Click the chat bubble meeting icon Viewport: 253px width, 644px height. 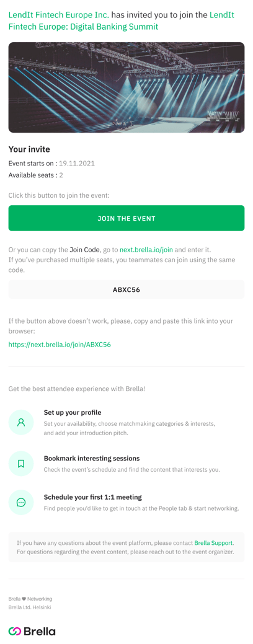[x=21, y=502]
